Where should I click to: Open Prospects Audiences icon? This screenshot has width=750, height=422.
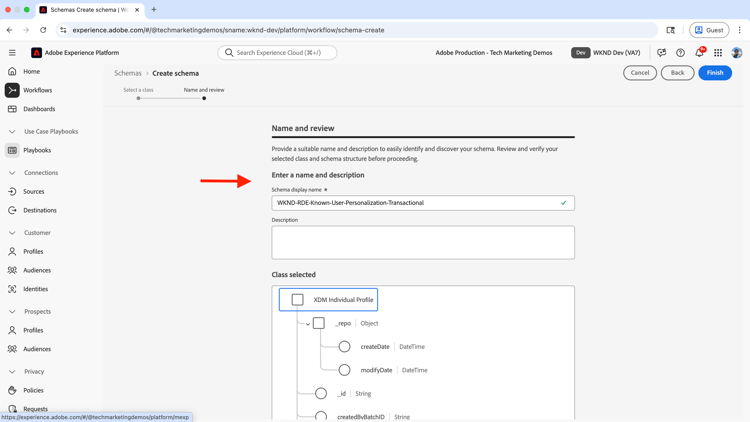(x=12, y=349)
